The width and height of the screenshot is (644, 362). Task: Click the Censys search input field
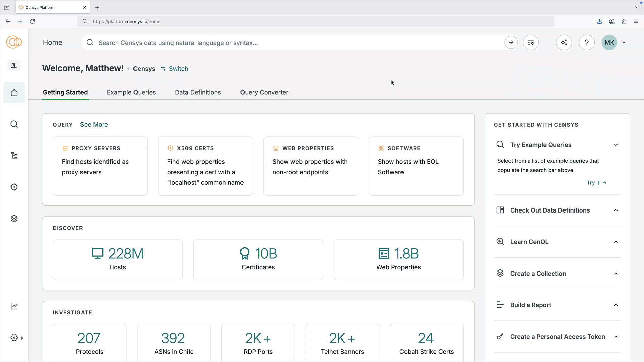295,43
